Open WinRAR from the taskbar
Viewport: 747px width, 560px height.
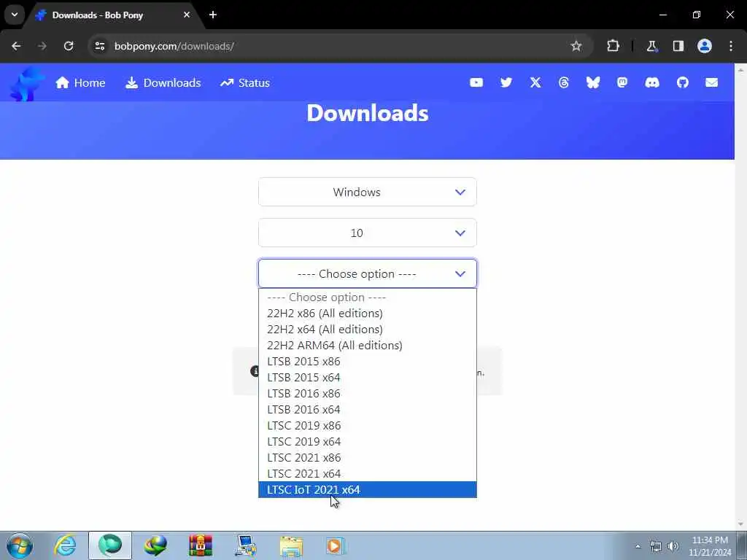click(x=201, y=545)
